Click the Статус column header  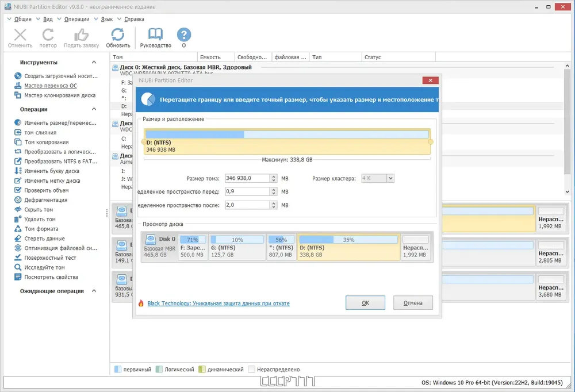tap(398, 57)
